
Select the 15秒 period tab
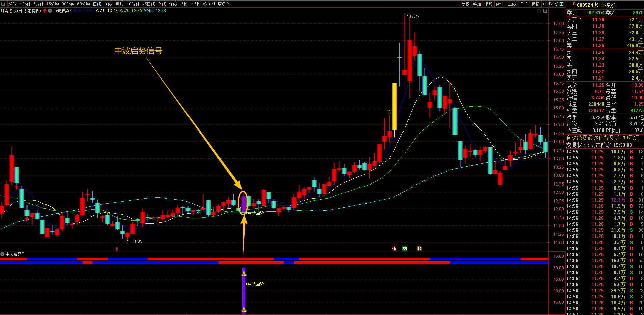(x=196, y=4)
